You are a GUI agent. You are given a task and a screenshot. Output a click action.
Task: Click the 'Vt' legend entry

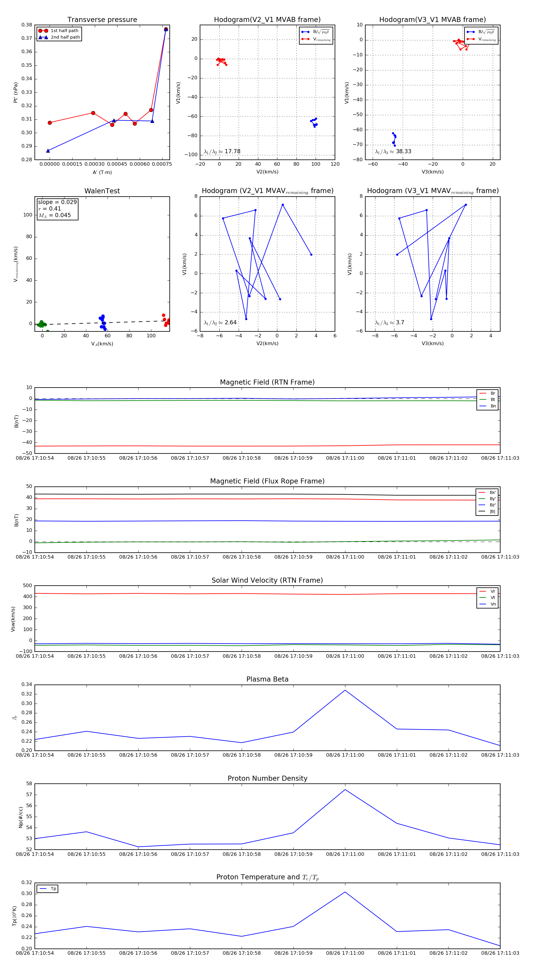tap(487, 598)
